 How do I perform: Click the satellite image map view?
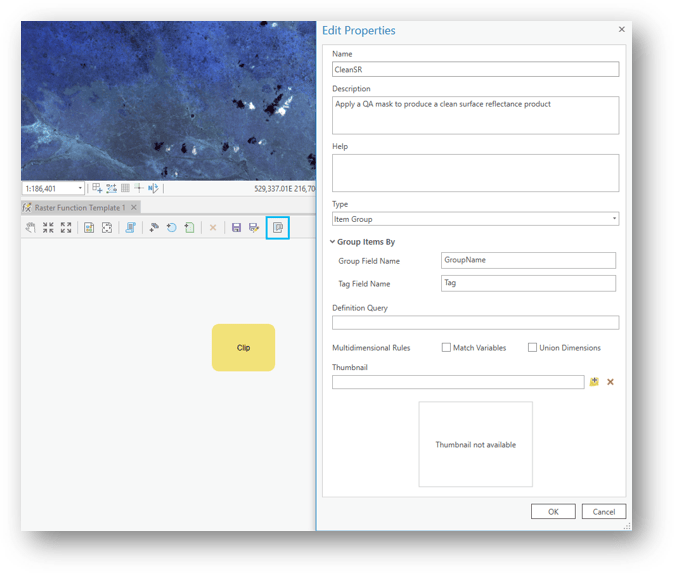point(168,101)
